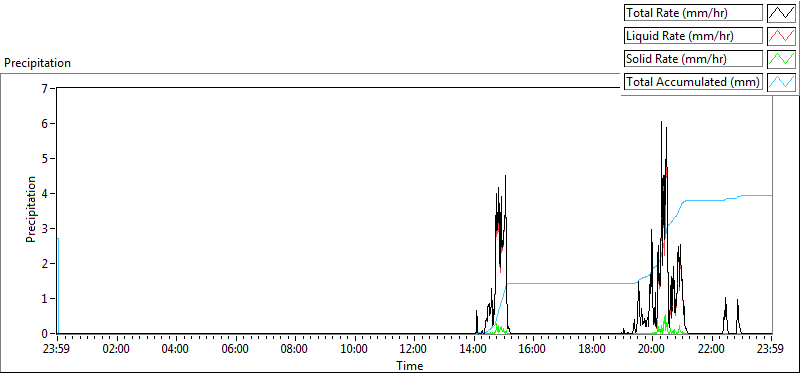The height and width of the screenshot is (373, 800).
Task: Click the y-axis value 2
Action: click(x=44, y=264)
